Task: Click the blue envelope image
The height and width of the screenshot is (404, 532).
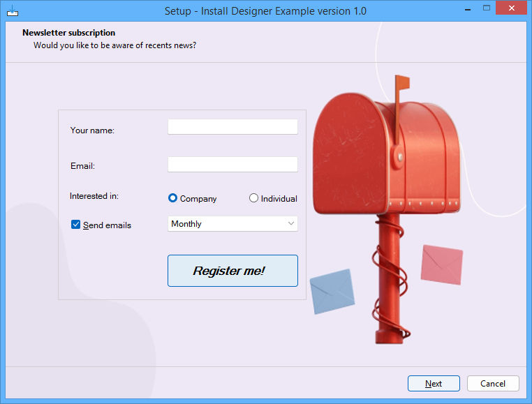Action: click(x=332, y=292)
